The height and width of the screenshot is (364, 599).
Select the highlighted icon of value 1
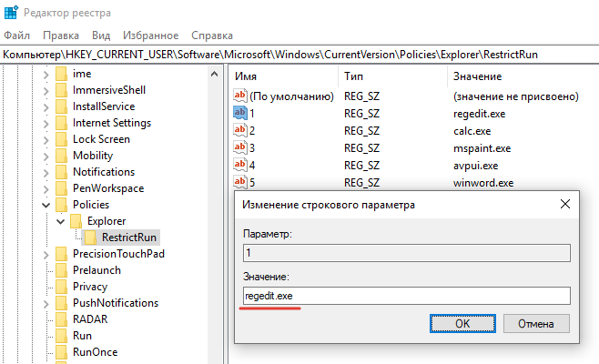240,113
